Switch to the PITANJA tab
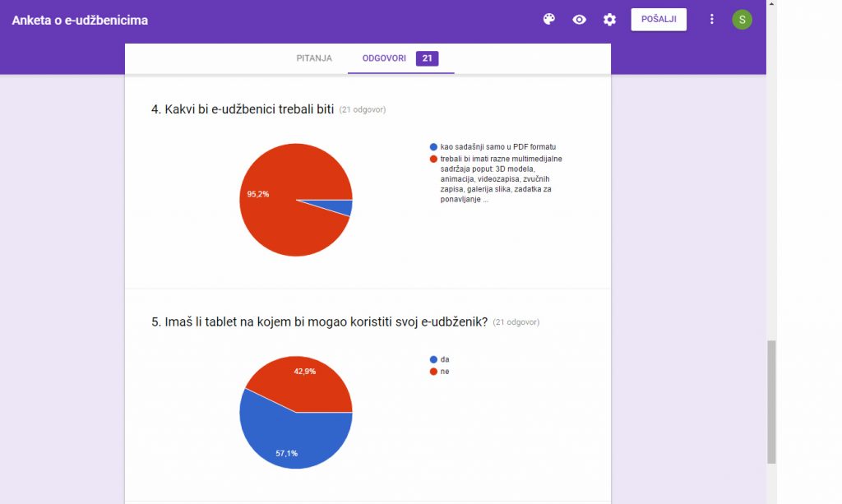The image size is (842, 504). (x=314, y=58)
